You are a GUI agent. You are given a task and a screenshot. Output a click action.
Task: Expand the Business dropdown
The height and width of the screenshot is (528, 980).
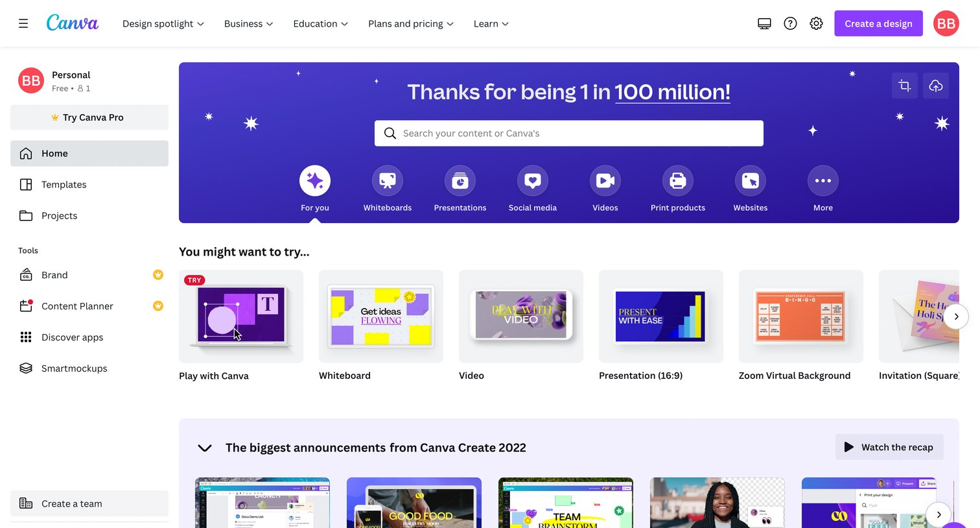[x=249, y=23]
